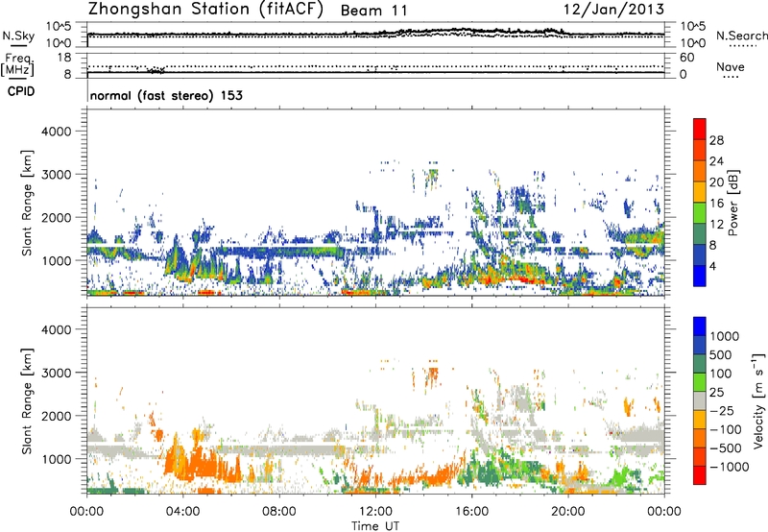
Task: Click the '08:00' time axis tick label
Action: 279,512
